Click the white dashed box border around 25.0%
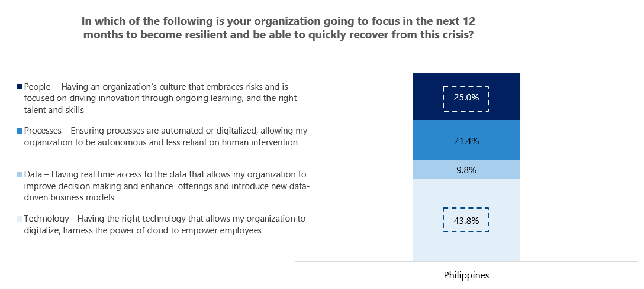Screen dimensions: 644x289 443,98
